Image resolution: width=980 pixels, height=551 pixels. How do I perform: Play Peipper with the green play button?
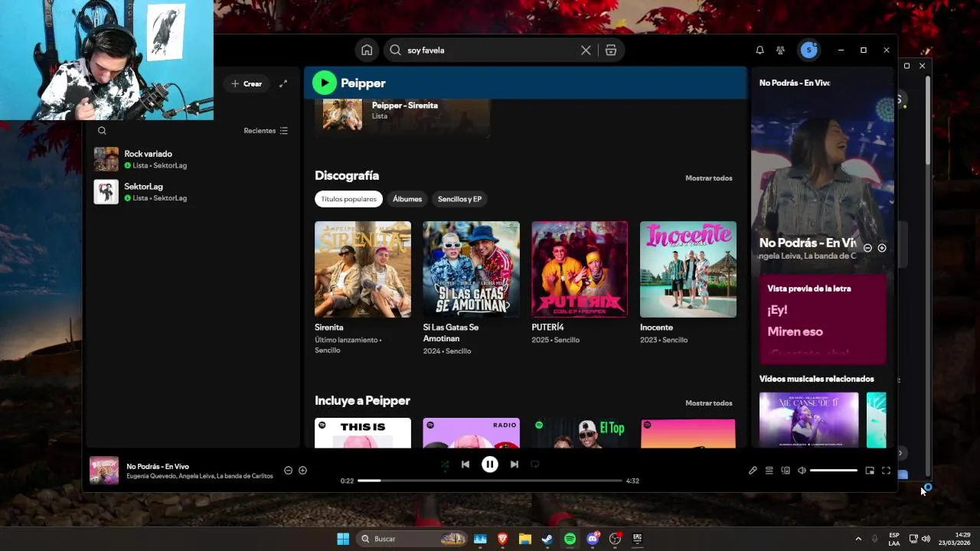tap(324, 83)
